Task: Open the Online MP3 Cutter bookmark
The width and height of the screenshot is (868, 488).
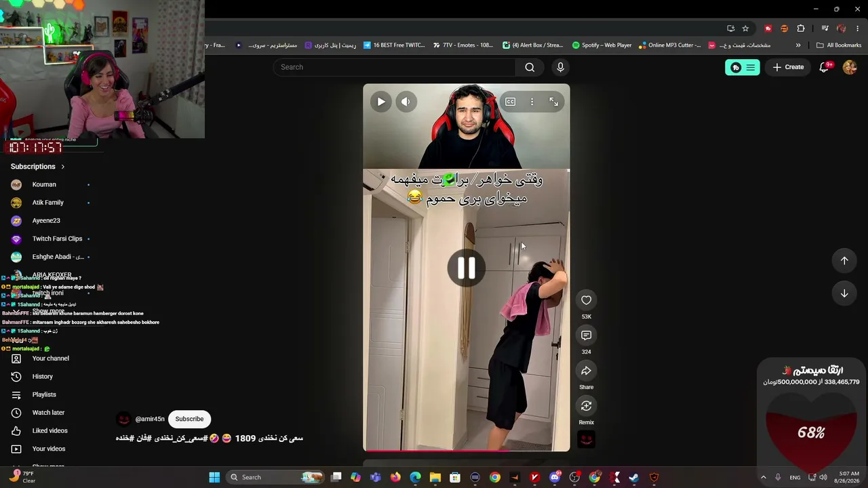Action: point(669,45)
